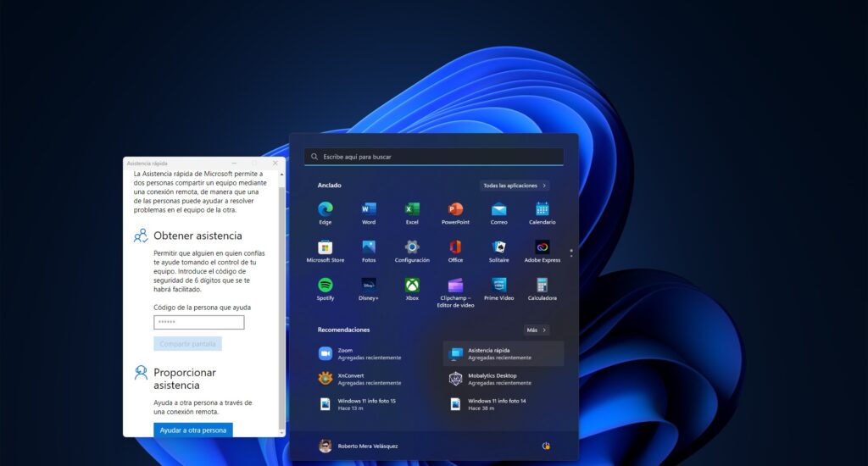
Task: Click the power button icon
Action: coord(546,446)
